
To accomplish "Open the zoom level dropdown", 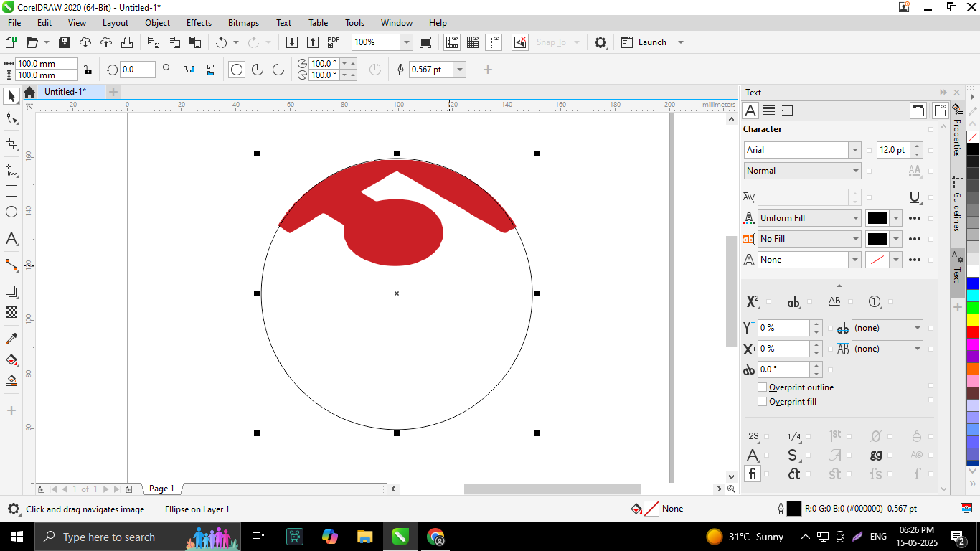I will tap(406, 42).
